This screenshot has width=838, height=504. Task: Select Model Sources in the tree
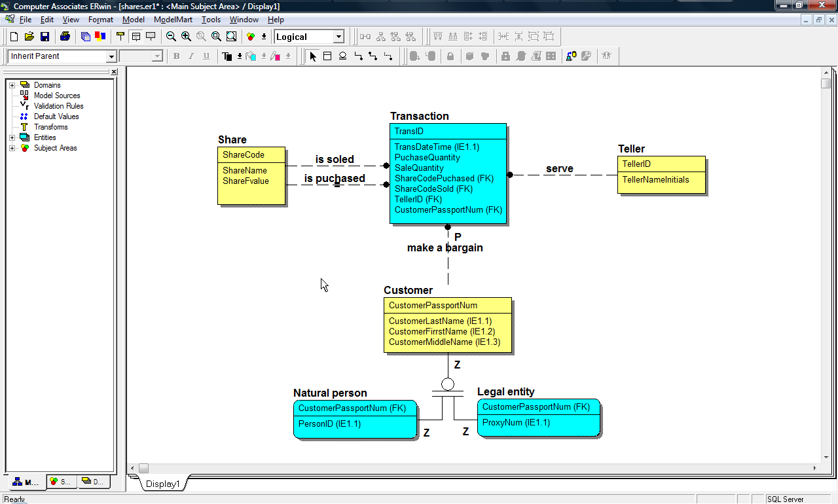click(x=56, y=96)
